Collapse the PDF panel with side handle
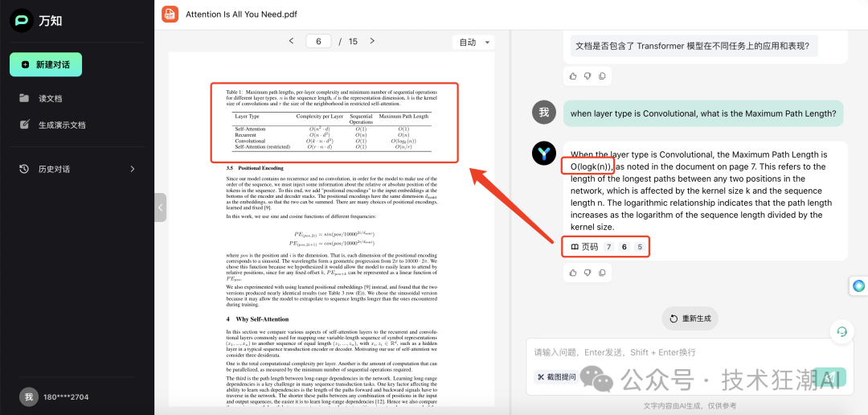This screenshot has height=415, width=868. tap(161, 207)
